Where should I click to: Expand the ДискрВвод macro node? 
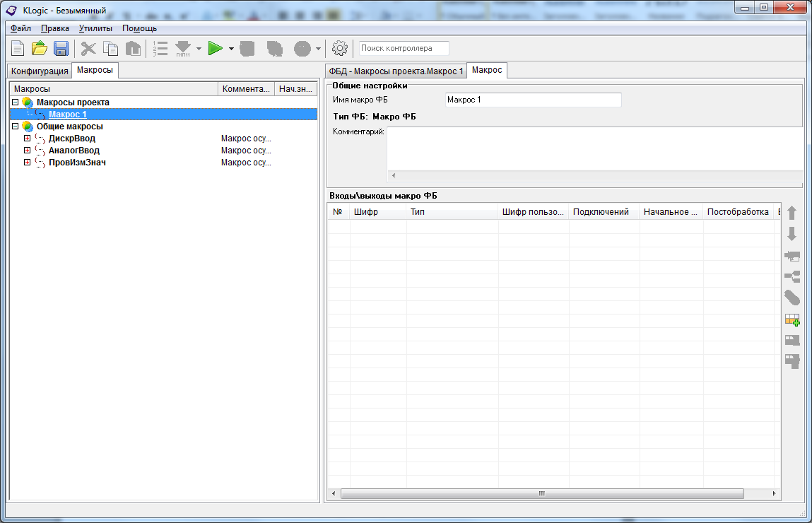click(x=28, y=139)
